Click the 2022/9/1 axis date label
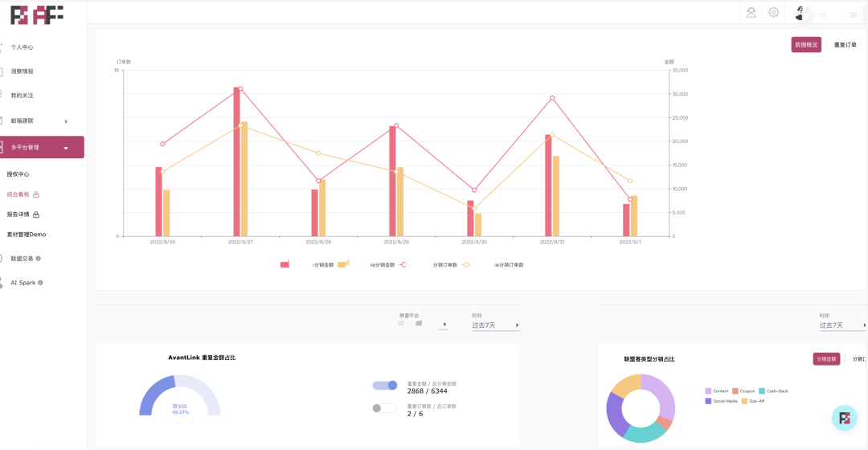The height and width of the screenshot is (450, 868). pyautogui.click(x=630, y=242)
